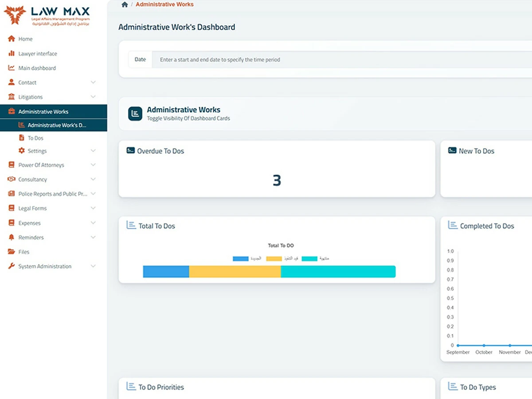Expand the Litigations menu chevron
532x399 pixels.
point(93,97)
